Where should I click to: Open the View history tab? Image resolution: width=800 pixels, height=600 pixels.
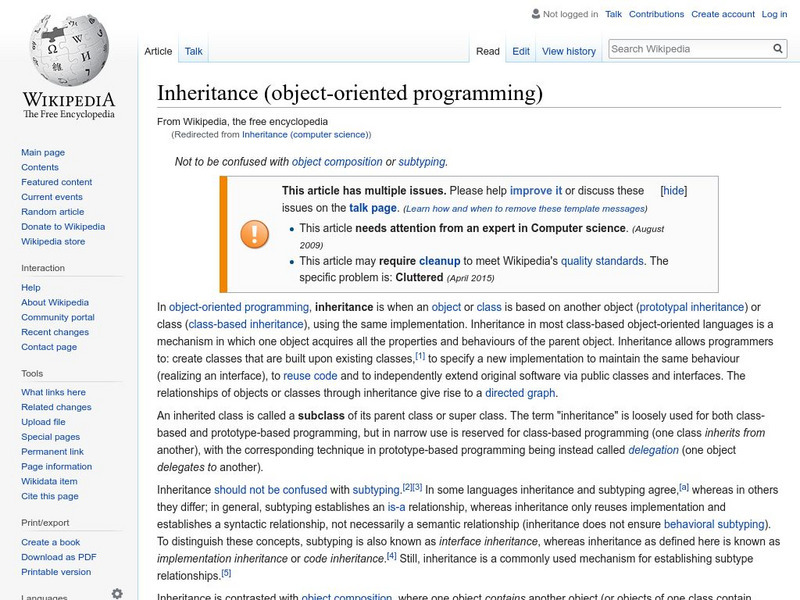[x=568, y=51]
